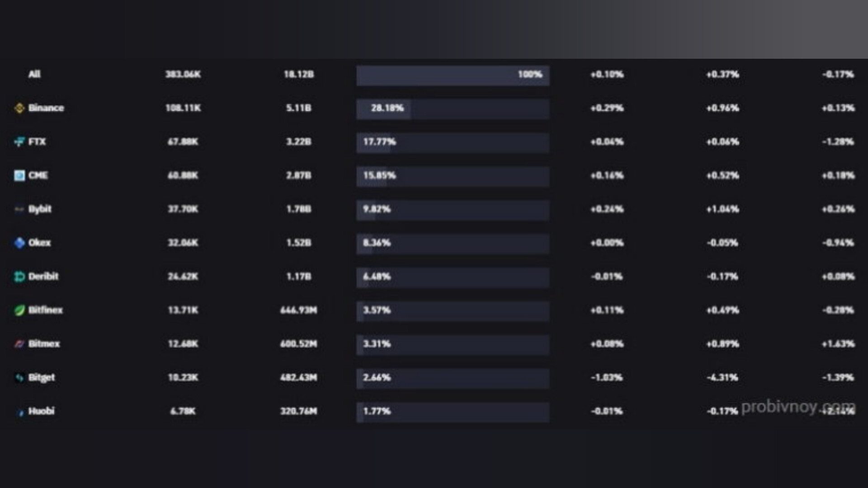Open the Bybit exchange name link

coord(40,209)
